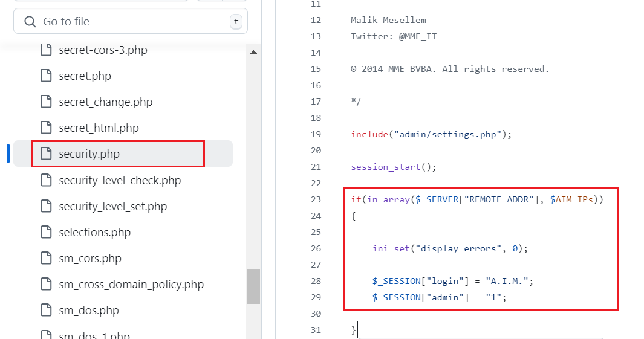
Task: Click the search magnifier icon in Go to file
Action: coord(30,22)
